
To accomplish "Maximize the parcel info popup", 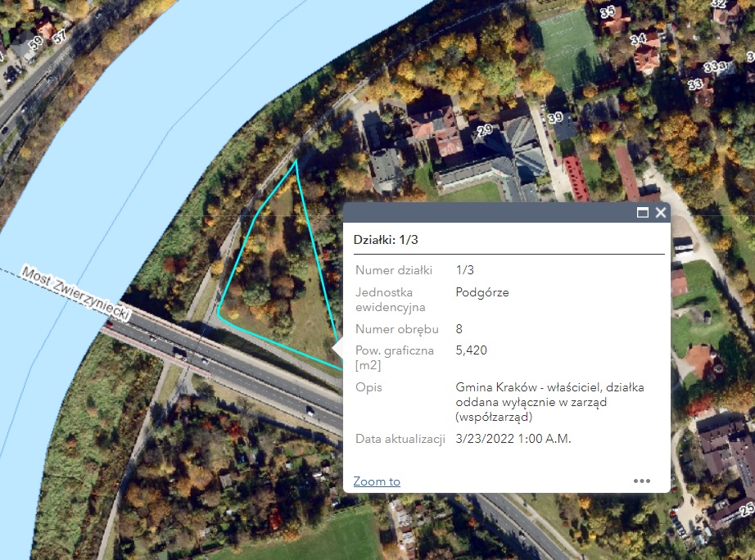I will (643, 213).
